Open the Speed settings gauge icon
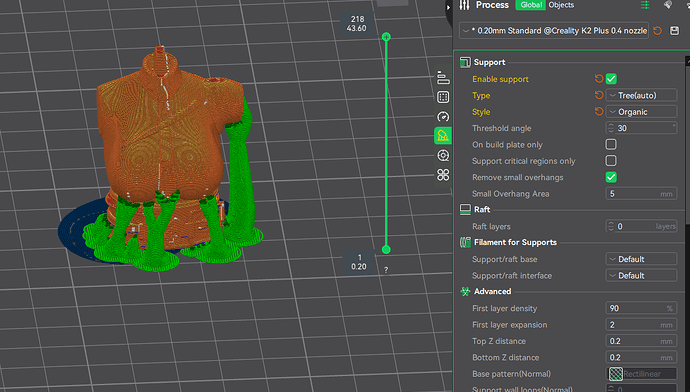Image resolution: width=690 pixels, height=392 pixels. (x=443, y=117)
